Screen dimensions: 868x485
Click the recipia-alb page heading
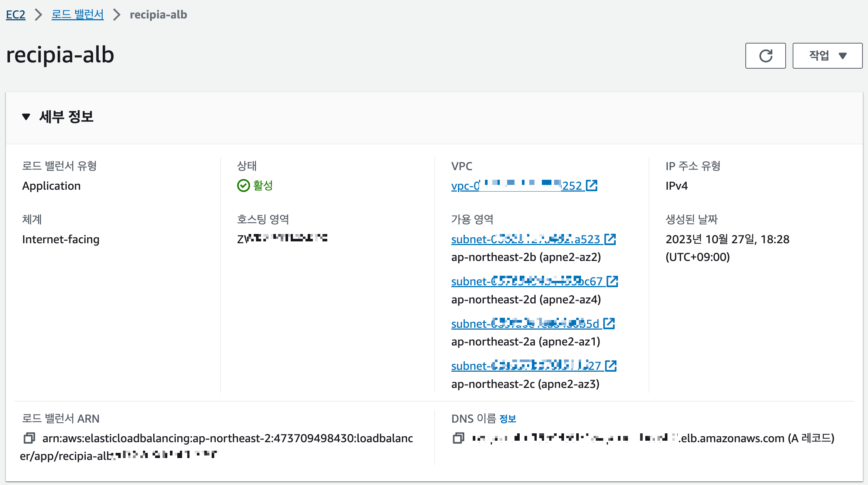60,55
